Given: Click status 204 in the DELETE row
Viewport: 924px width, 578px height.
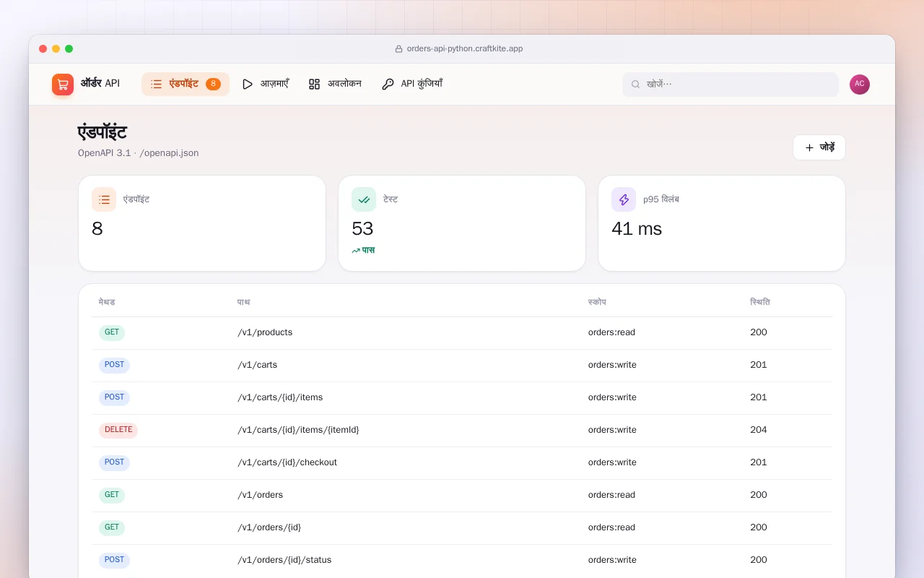Looking at the screenshot, I should [759, 430].
